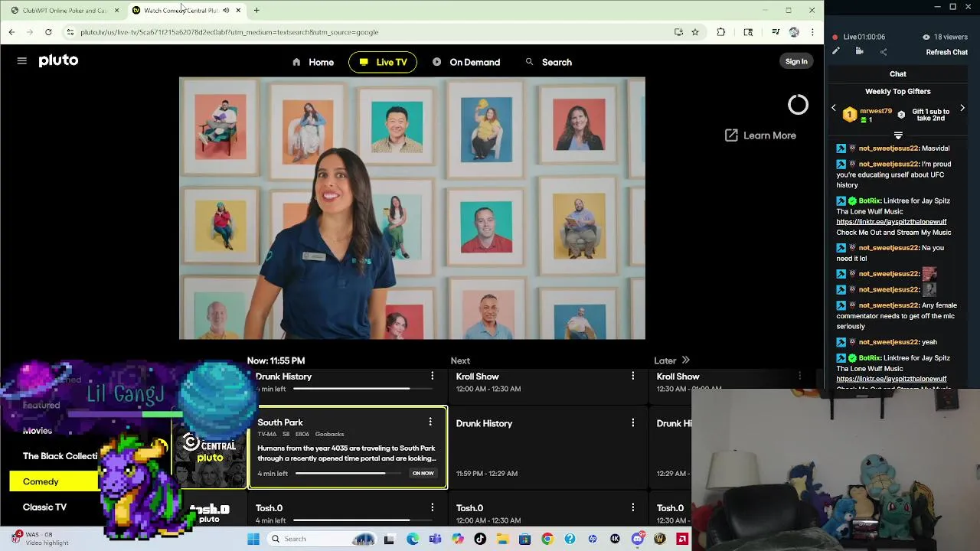
Task: Open a new browser tab
Action: pyautogui.click(x=256, y=10)
